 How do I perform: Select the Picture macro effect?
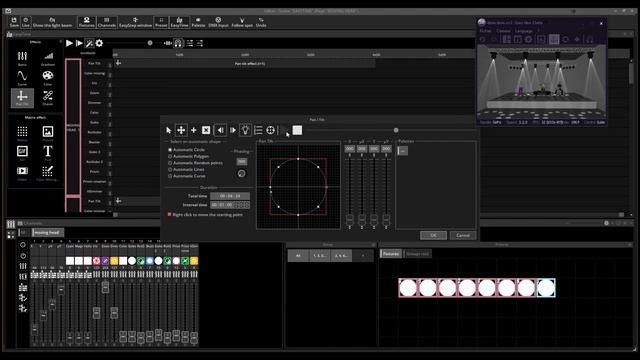coord(48,133)
